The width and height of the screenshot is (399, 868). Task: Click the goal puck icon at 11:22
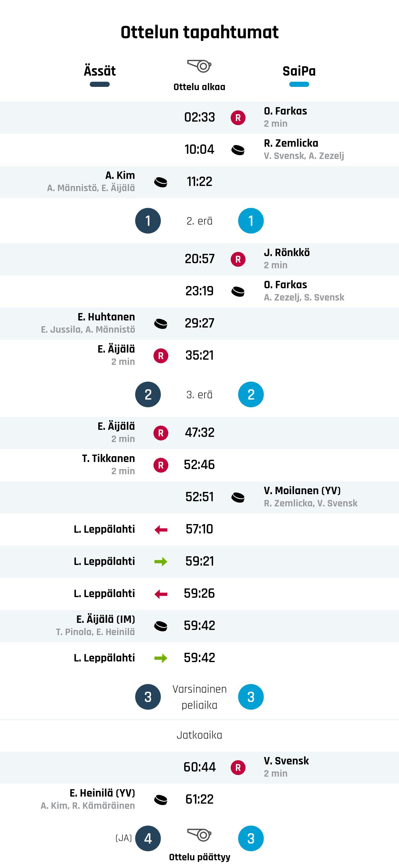(x=161, y=182)
